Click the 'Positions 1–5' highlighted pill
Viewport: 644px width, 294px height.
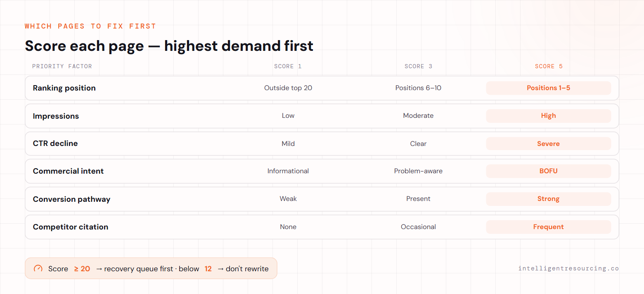point(549,88)
